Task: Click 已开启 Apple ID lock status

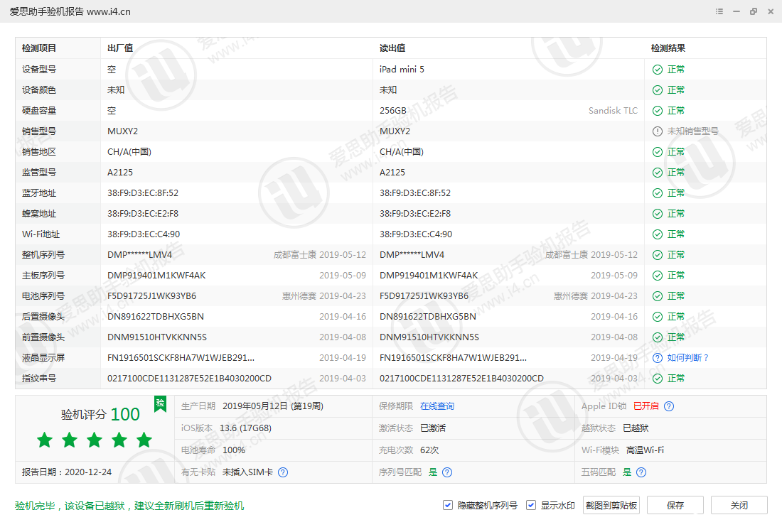Action: click(x=646, y=406)
